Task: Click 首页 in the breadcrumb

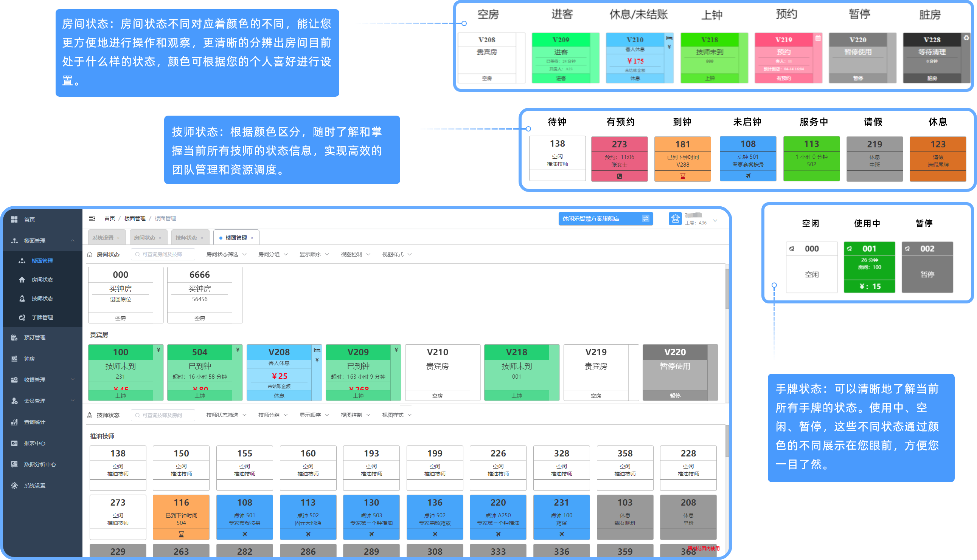Action: click(110, 218)
